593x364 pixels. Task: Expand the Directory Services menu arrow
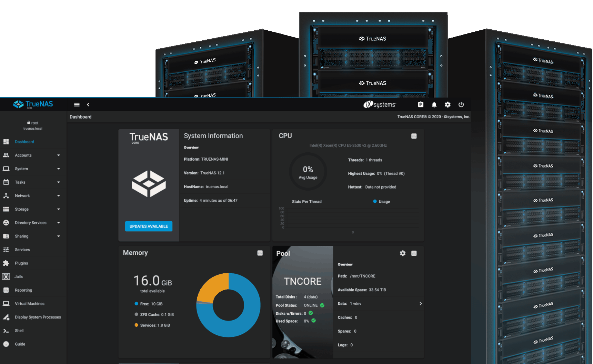pyautogui.click(x=59, y=223)
